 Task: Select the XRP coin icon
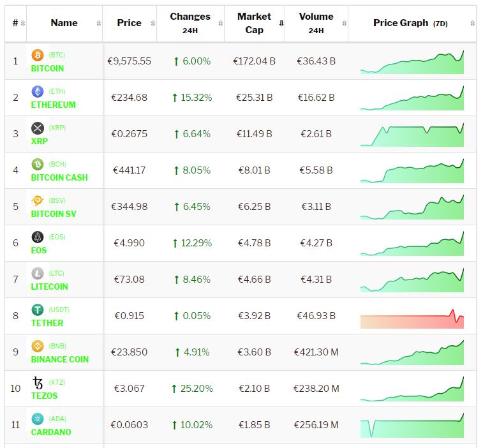point(38,128)
